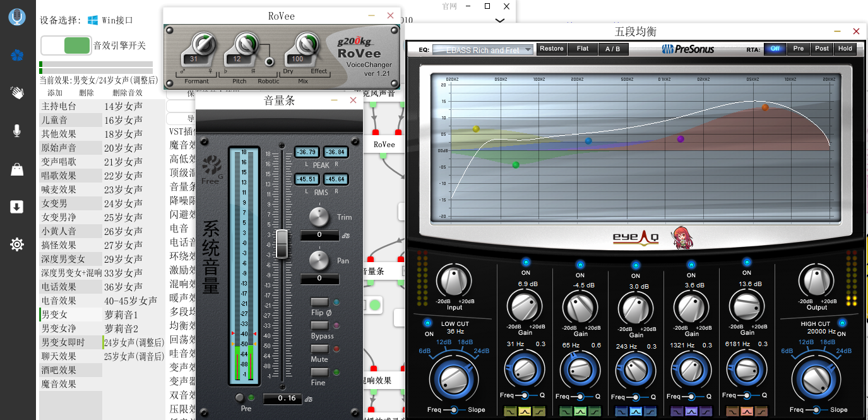Toggle ON light for the 31 Hz band
The width and height of the screenshot is (868, 420).
point(525,263)
